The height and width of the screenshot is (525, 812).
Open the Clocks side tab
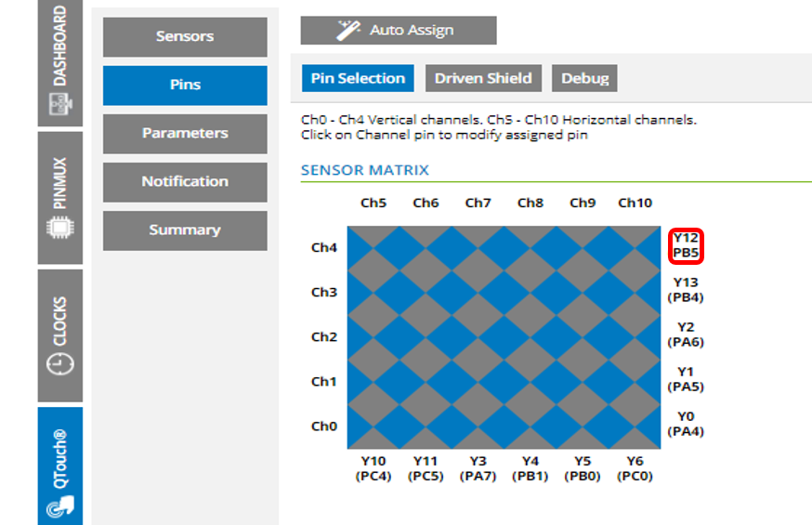pyautogui.click(x=59, y=335)
